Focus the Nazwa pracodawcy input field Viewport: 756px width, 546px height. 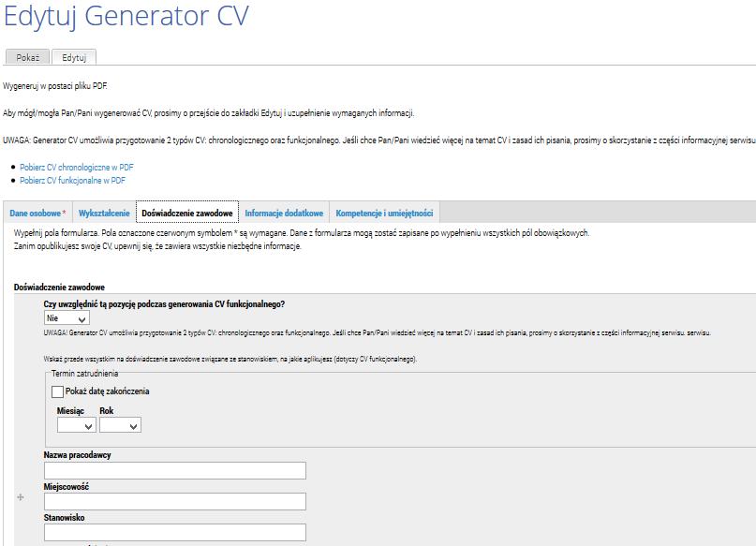pyautogui.click(x=175, y=470)
